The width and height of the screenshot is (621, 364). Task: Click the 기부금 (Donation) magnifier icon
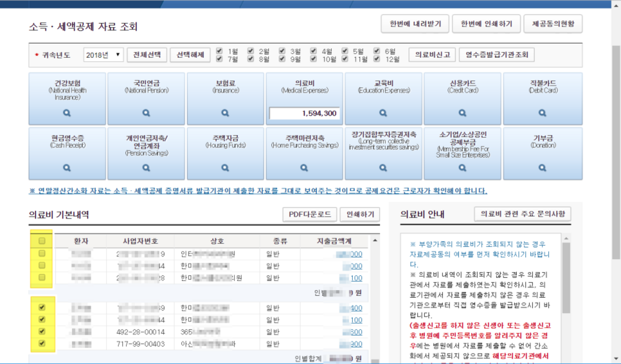(x=542, y=168)
